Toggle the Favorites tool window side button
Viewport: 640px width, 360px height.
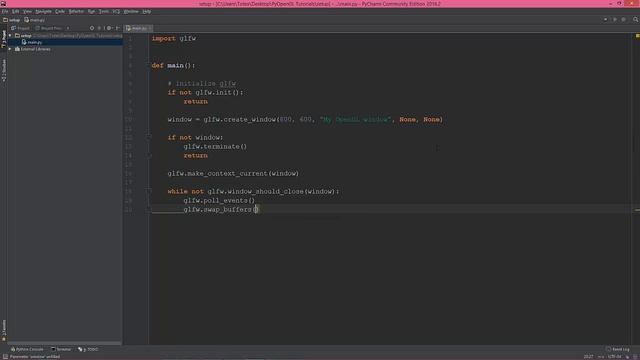4,330
